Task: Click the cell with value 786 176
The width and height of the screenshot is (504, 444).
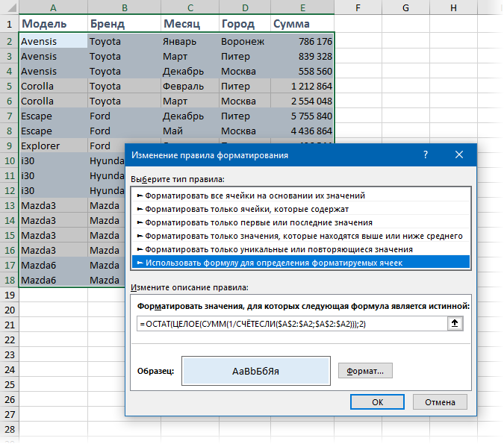Action: 302,41
